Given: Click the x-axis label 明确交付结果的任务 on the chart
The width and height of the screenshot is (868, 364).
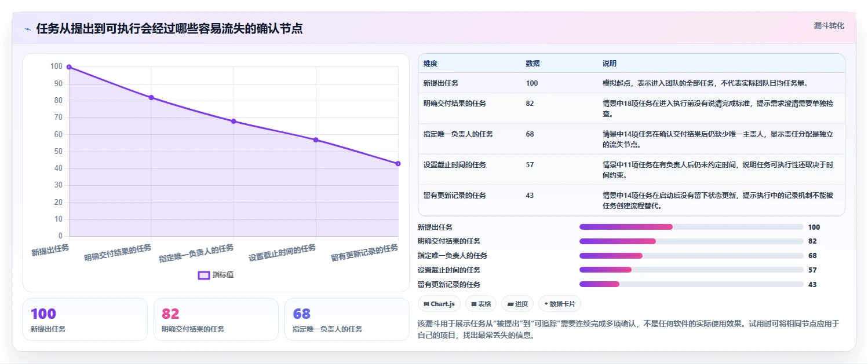Looking at the screenshot, I should click(118, 253).
